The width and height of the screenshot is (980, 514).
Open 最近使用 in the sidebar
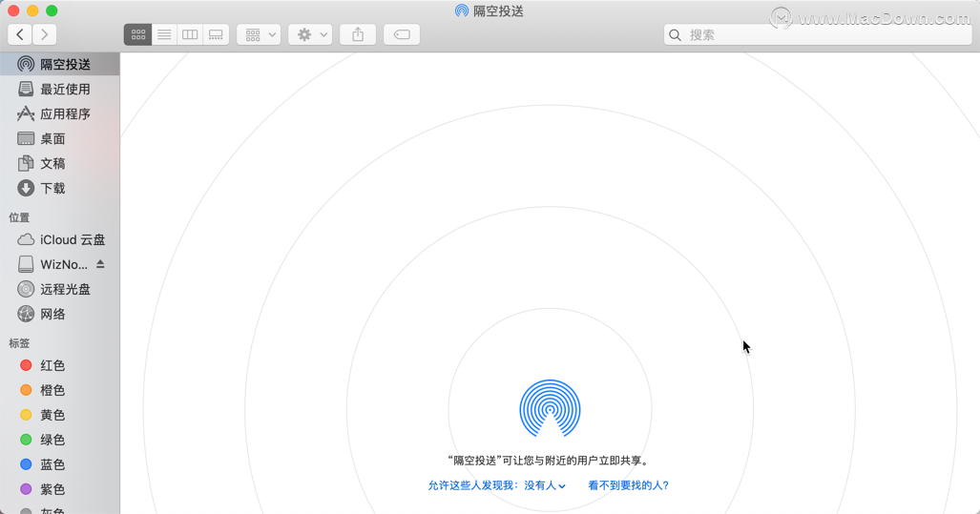pos(60,90)
